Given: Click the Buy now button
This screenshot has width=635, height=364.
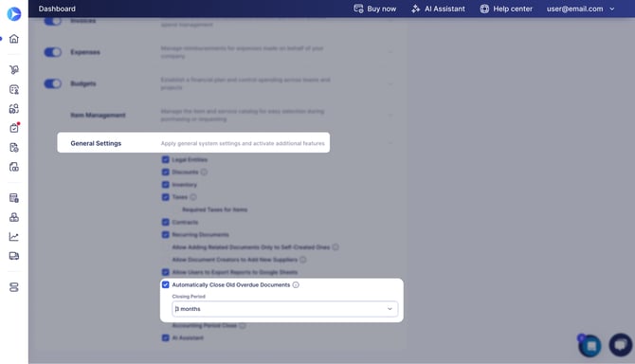Looking at the screenshot, I should click(375, 9).
